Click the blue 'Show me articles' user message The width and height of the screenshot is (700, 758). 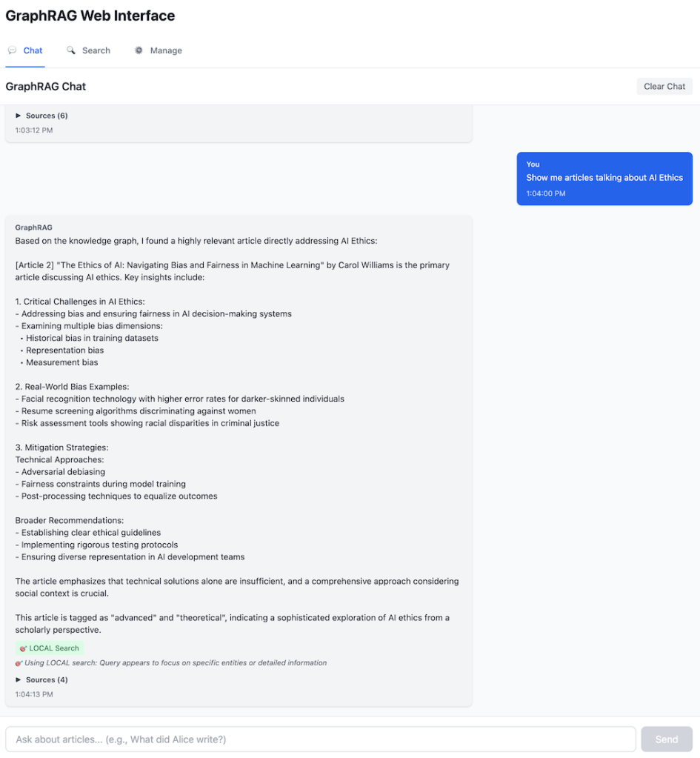(604, 178)
